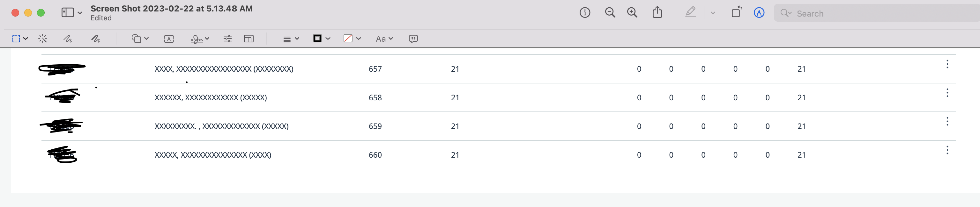This screenshot has height=207, width=980.
Task: Select the Sketch tool
Action: click(x=68, y=38)
